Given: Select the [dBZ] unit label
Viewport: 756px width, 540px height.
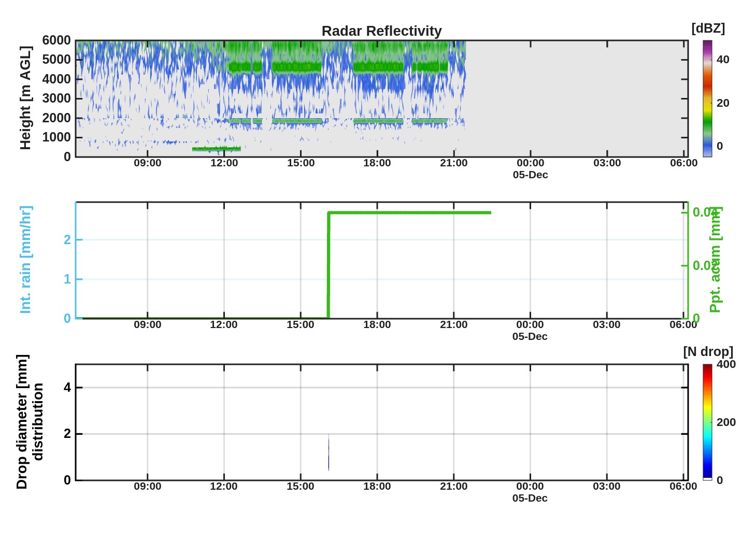Looking at the screenshot, I should pyautogui.click(x=708, y=29).
